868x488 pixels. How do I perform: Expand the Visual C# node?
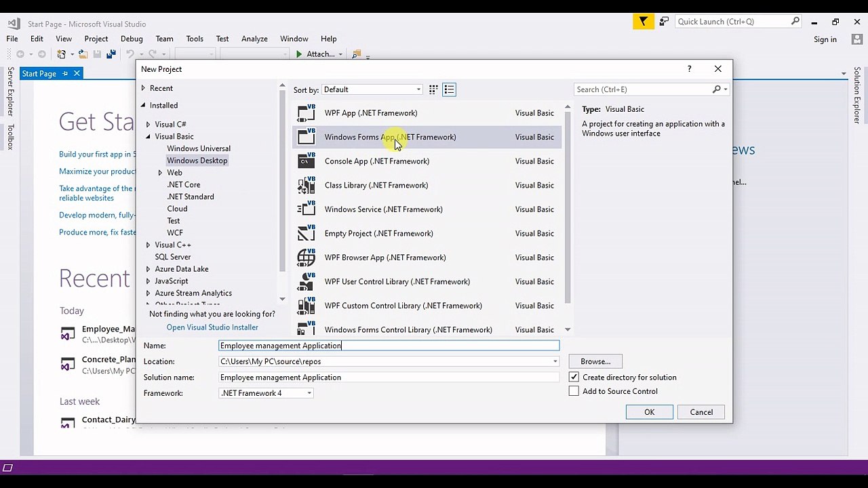[149, 125]
